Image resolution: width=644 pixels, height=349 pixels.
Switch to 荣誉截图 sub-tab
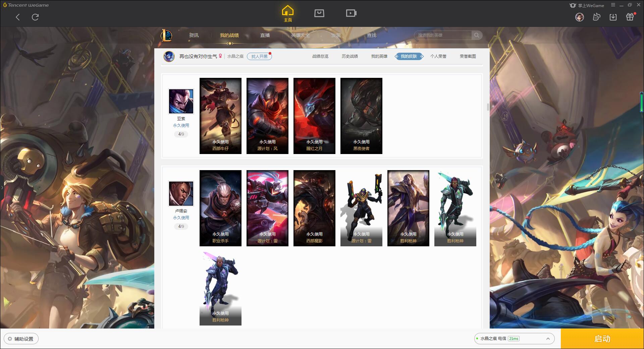468,56
